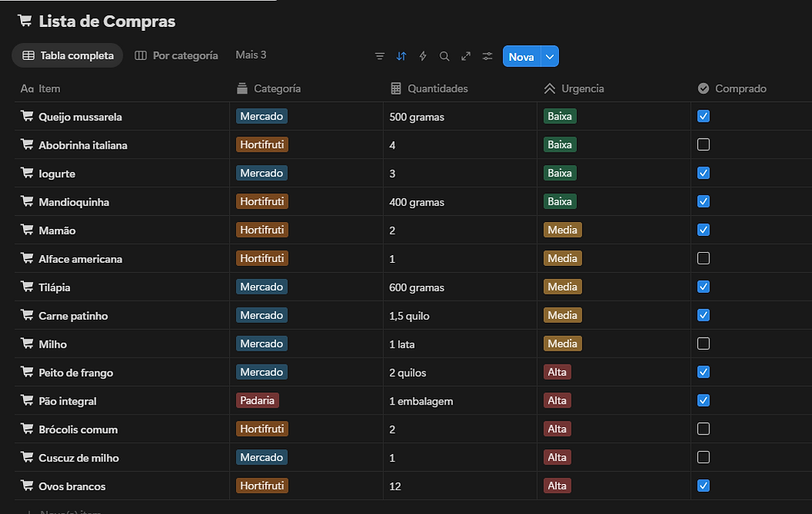This screenshot has height=514, width=812.
Task: Select Hortifruti tag for Brócolis comum
Action: pos(262,429)
